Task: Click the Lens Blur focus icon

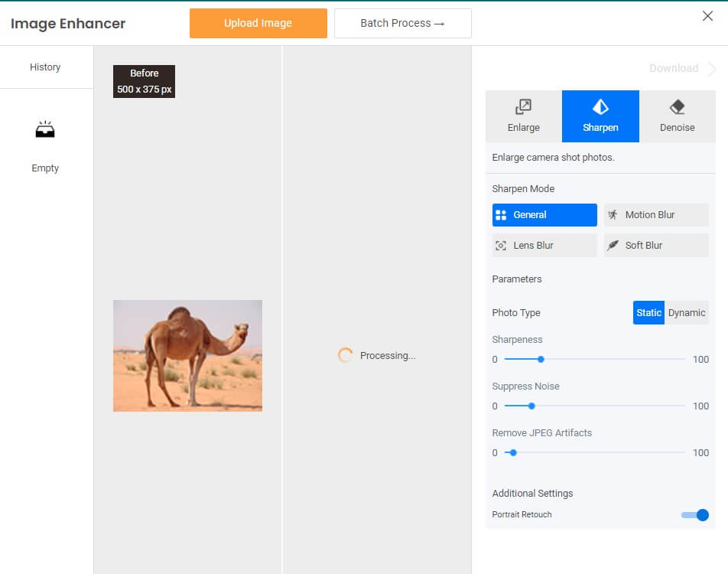Action: (501, 246)
